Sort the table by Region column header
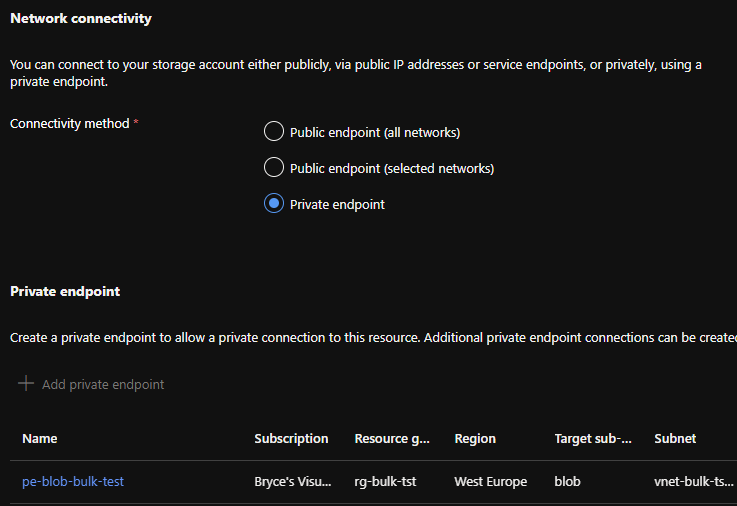The width and height of the screenshot is (737, 506). (475, 438)
